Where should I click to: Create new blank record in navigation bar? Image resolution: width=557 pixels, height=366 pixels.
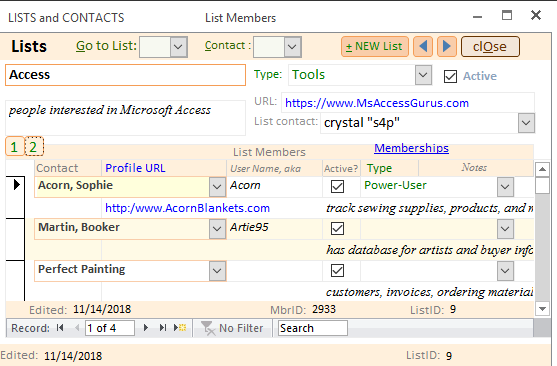pos(180,328)
